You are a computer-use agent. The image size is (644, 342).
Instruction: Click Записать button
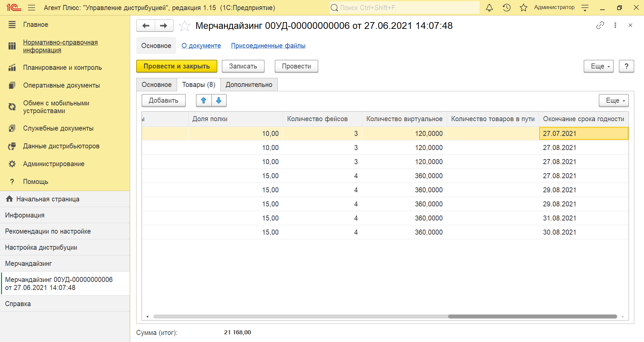coord(243,66)
